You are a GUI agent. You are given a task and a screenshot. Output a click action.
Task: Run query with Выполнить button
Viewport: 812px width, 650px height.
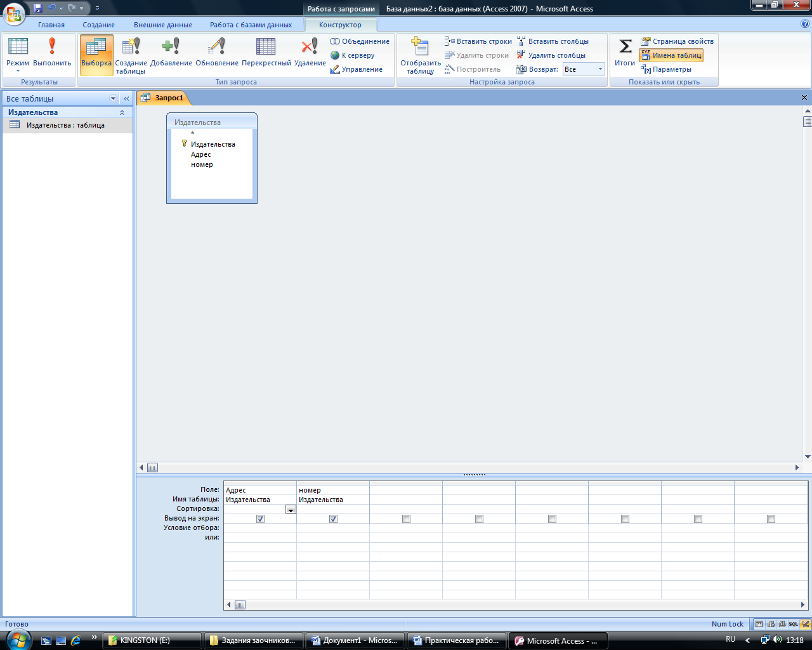[52, 55]
